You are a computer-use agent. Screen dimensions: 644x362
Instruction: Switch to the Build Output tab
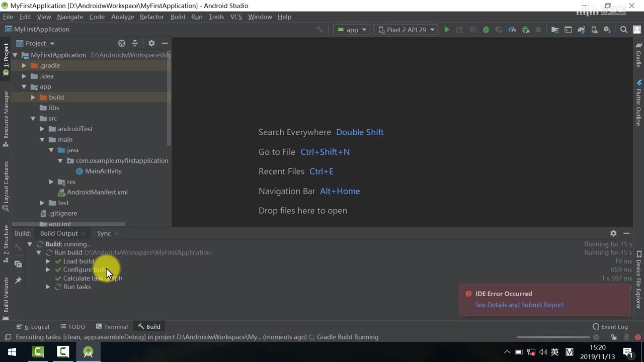(59, 233)
